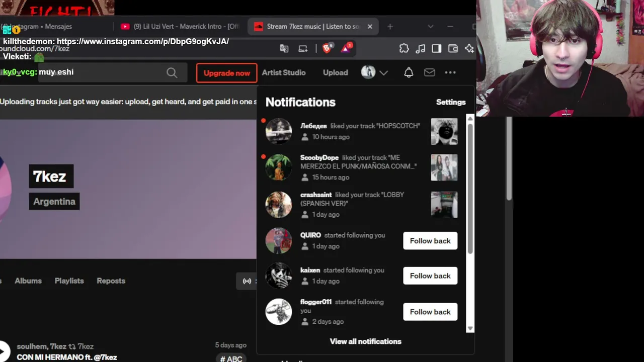Click the music note playlist icon

tap(421, 48)
